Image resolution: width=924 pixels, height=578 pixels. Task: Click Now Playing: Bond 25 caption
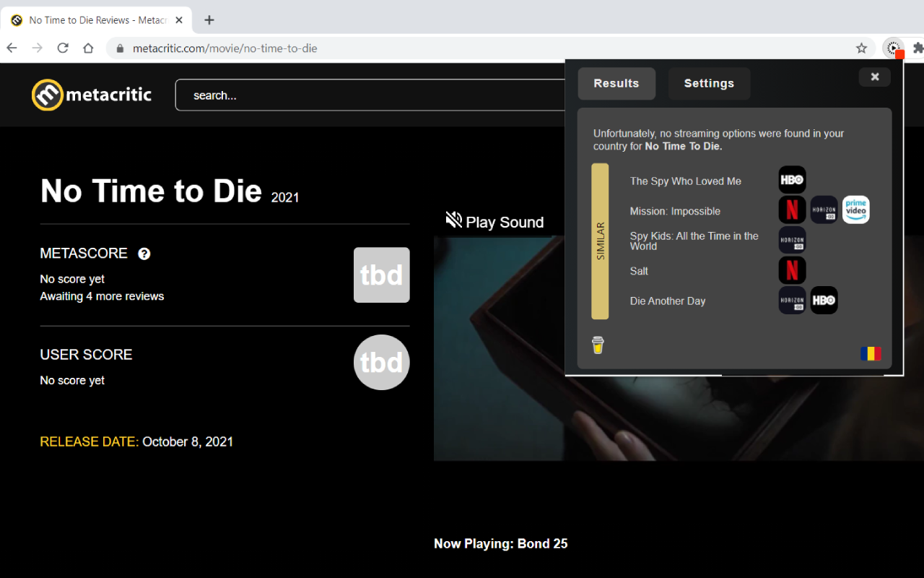point(501,543)
